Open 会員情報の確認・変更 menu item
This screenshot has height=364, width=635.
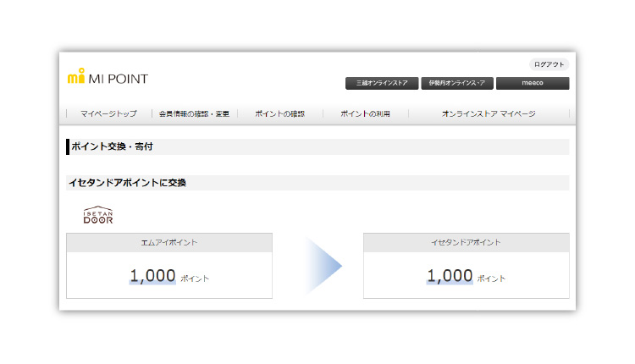[194, 113]
